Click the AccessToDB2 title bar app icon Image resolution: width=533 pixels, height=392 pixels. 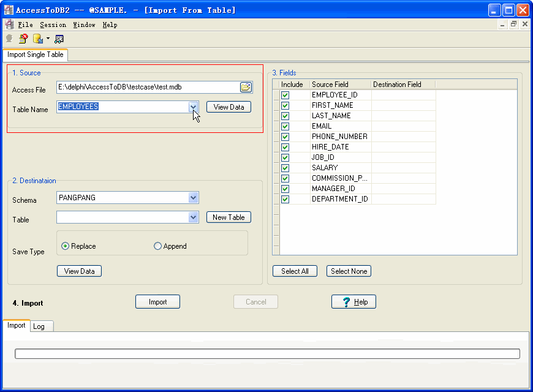coord(9,10)
